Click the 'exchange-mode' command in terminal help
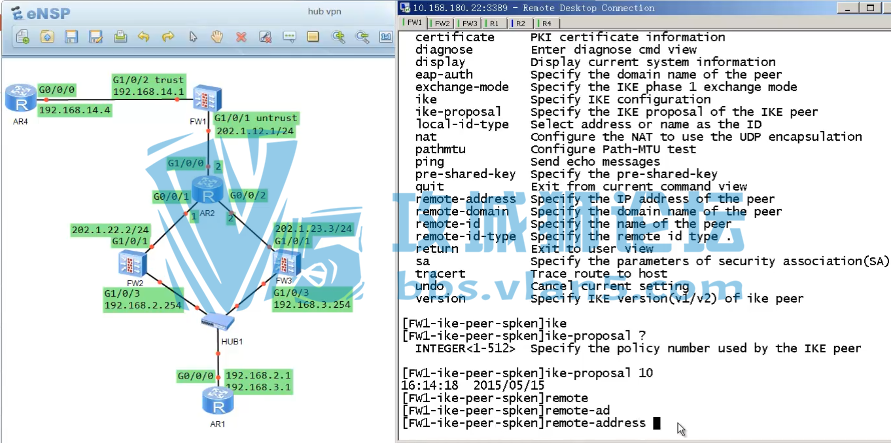Screen dimensions: 891x443 coord(461,87)
